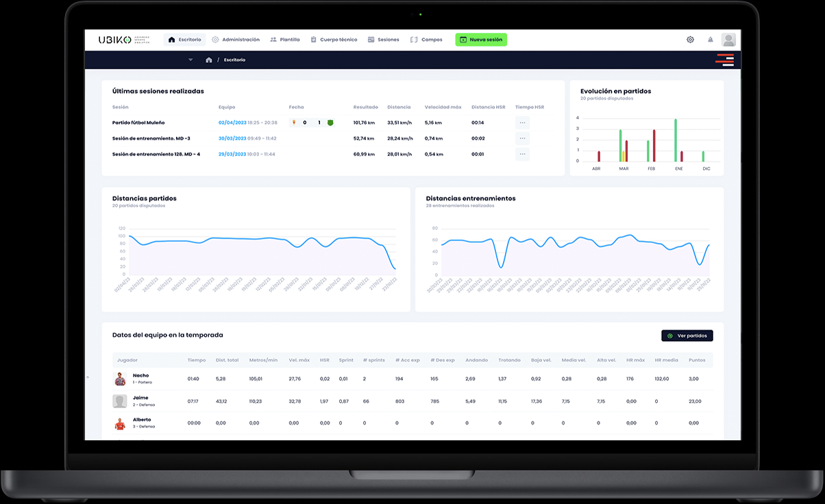Click the date 30/03/2023 link
Screen dimensions: 825x504
tap(232, 138)
